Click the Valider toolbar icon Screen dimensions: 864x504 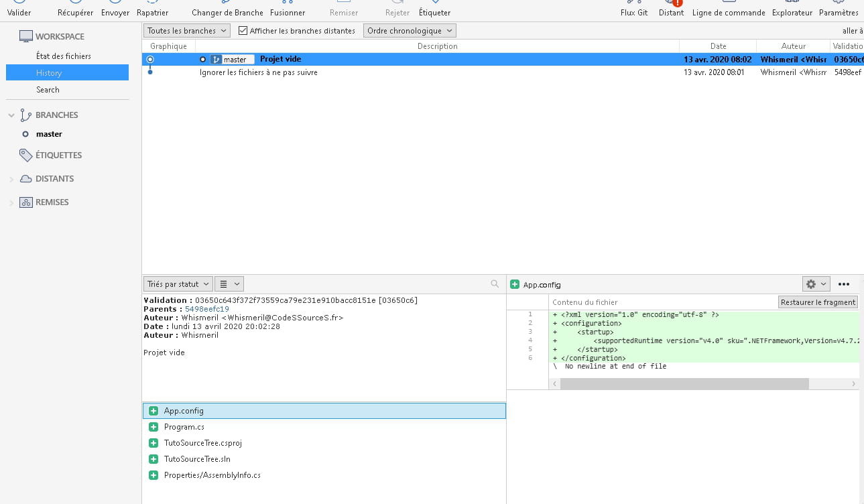pos(19,8)
